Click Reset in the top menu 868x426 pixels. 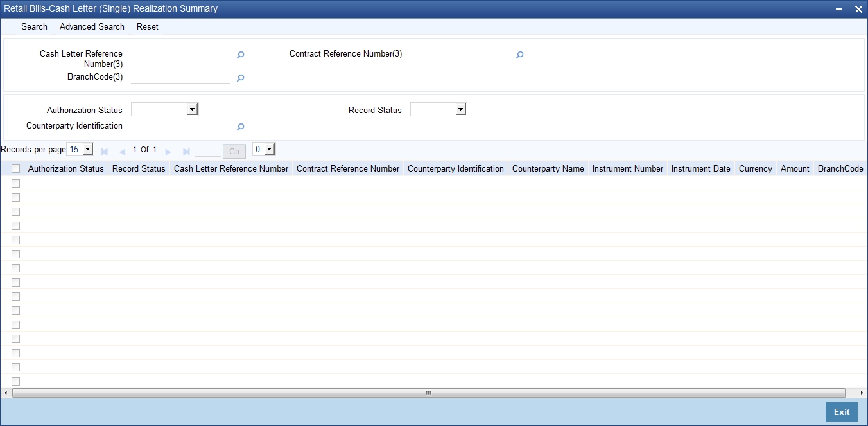coord(148,26)
